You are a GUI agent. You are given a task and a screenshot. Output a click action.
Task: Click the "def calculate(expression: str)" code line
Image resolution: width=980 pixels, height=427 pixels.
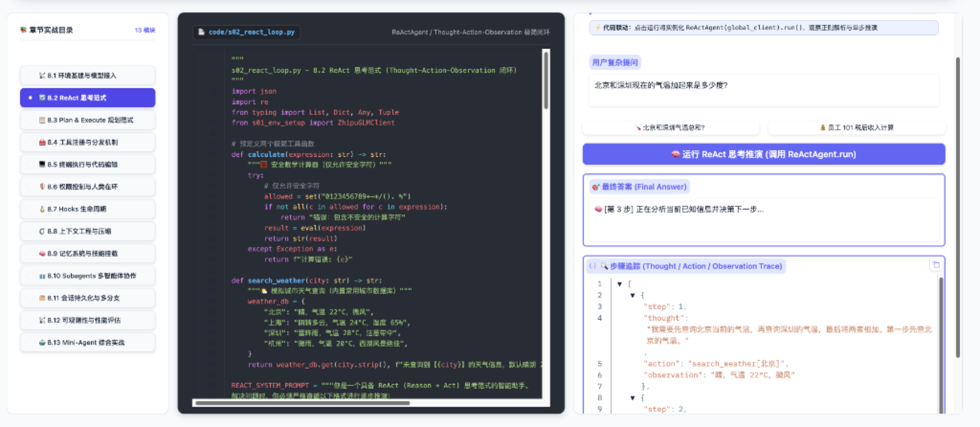pos(309,155)
